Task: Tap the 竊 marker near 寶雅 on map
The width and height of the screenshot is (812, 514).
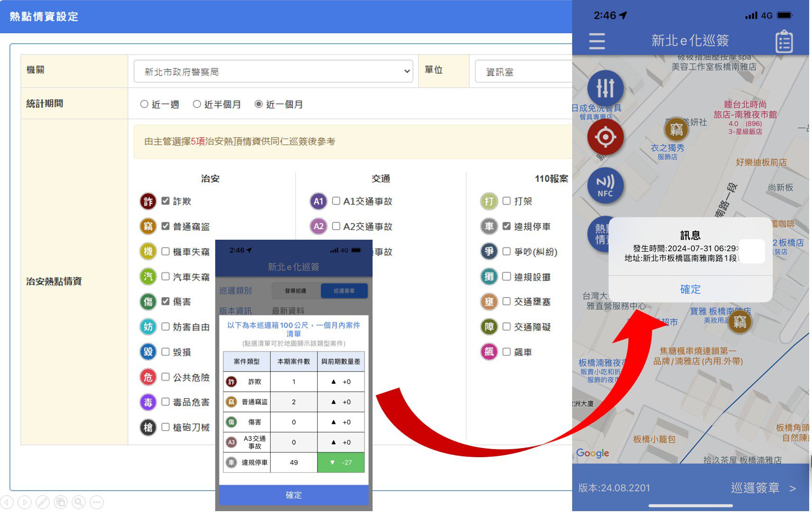Action: click(x=740, y=322)
